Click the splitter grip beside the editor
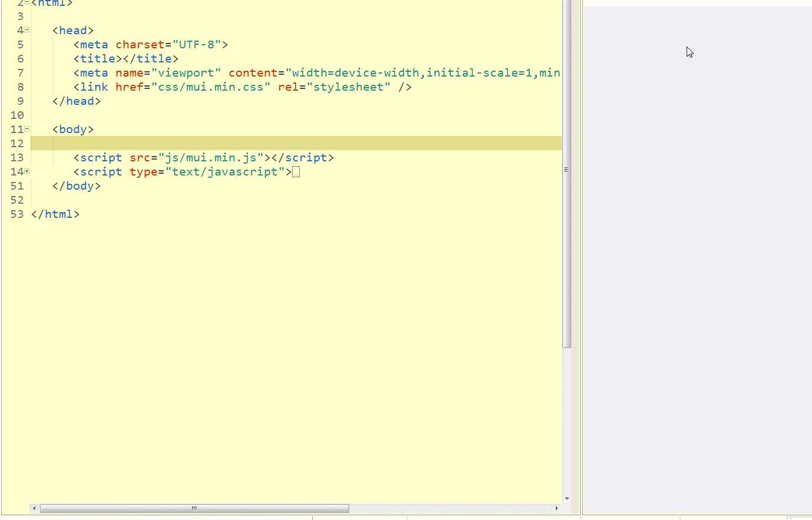The width and height of the screenshot is (812, 520). click(566, 170)
